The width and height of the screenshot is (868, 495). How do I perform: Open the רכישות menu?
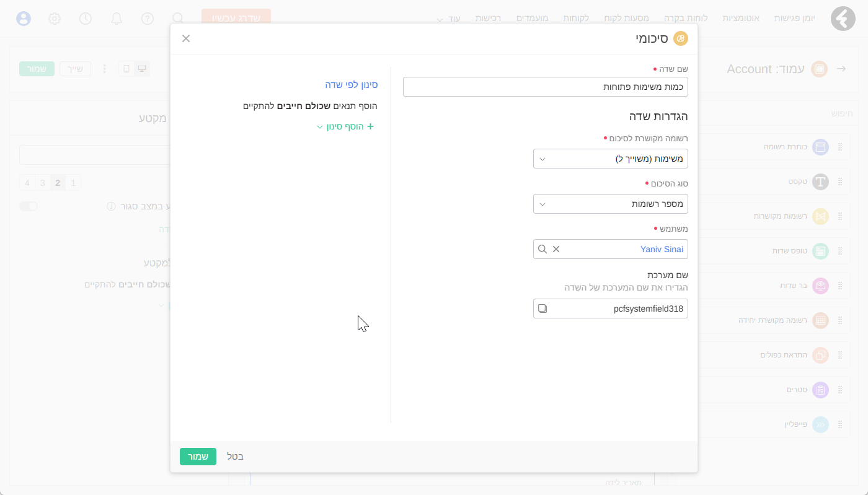click(x=489, y=18)
